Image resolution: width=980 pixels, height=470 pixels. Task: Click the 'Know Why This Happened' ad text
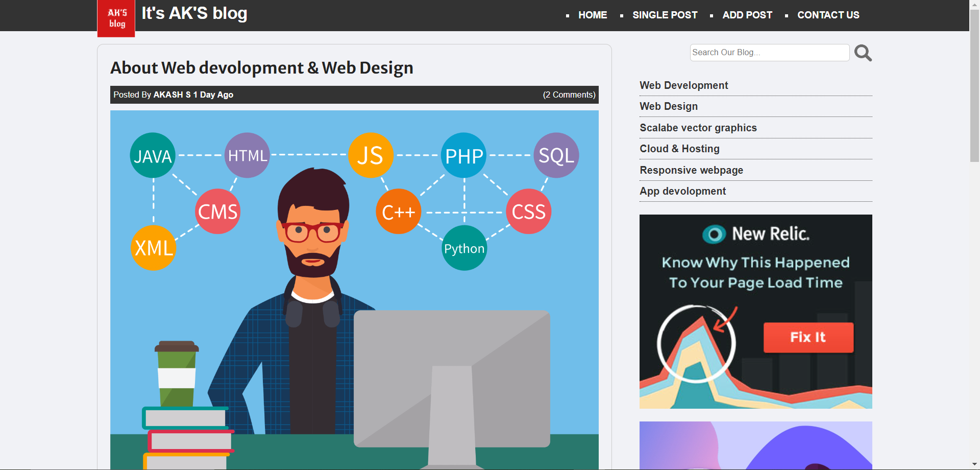(x=755, y=263)
